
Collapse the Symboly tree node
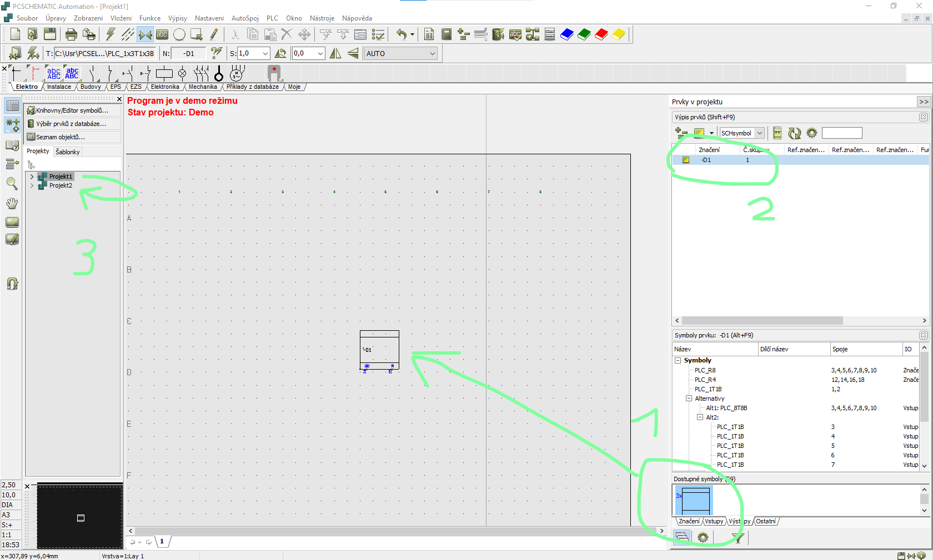pyautogui.click(x=678, y=360)
